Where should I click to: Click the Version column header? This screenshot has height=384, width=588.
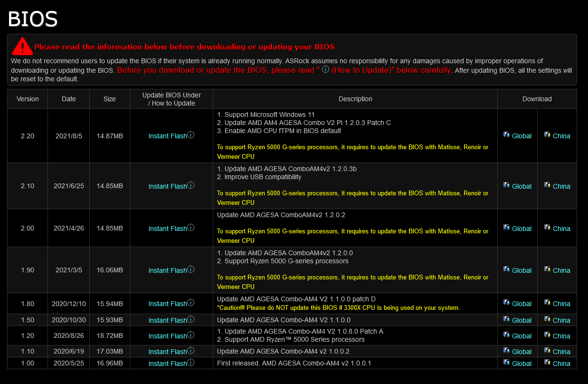point(28,99)
